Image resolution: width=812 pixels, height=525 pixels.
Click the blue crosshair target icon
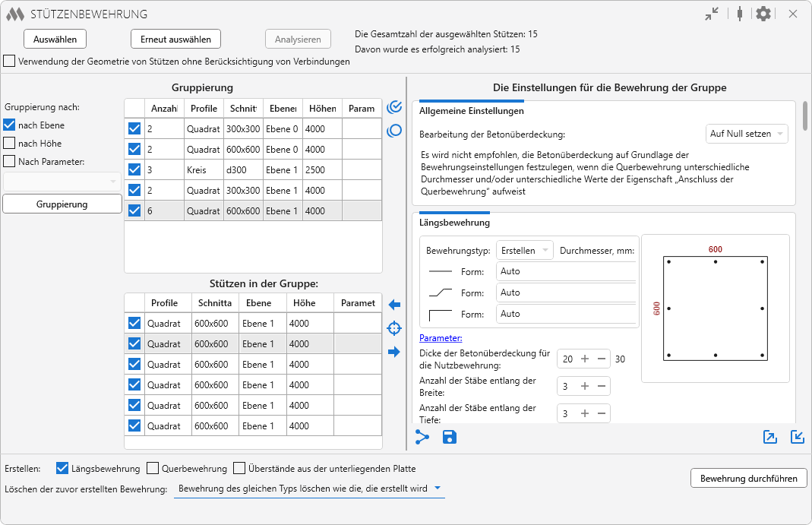(394, 328)
